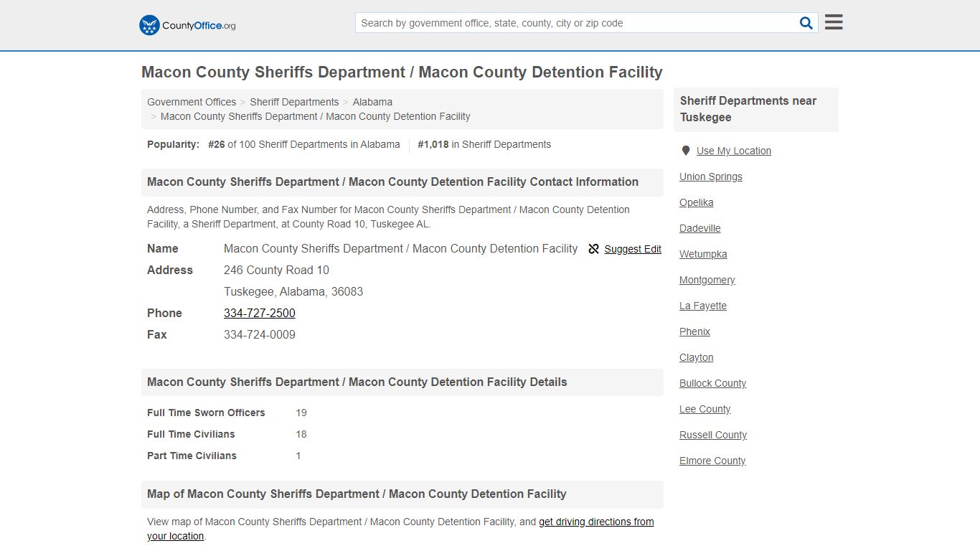Click Use My Location link
980x551 pixels.
pos(734,151)
